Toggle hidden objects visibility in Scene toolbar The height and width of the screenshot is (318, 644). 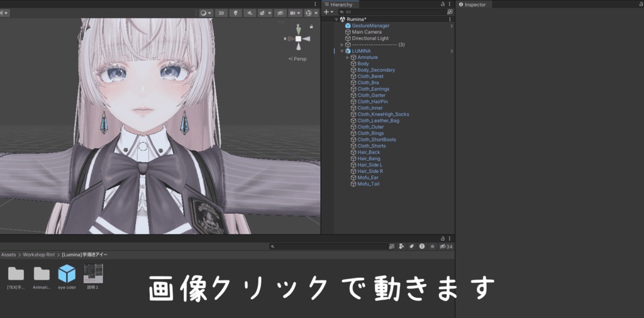click(x=280, y=13)
